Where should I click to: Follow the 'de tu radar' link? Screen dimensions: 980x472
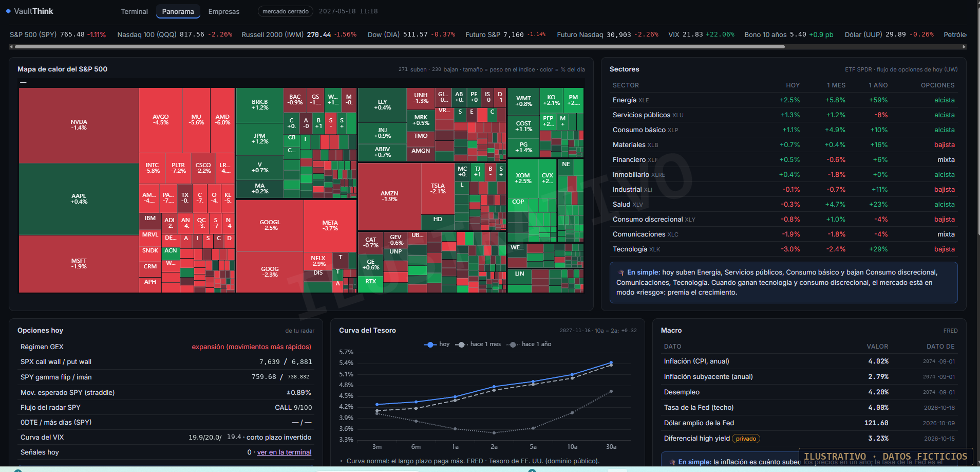click(300, 331)
